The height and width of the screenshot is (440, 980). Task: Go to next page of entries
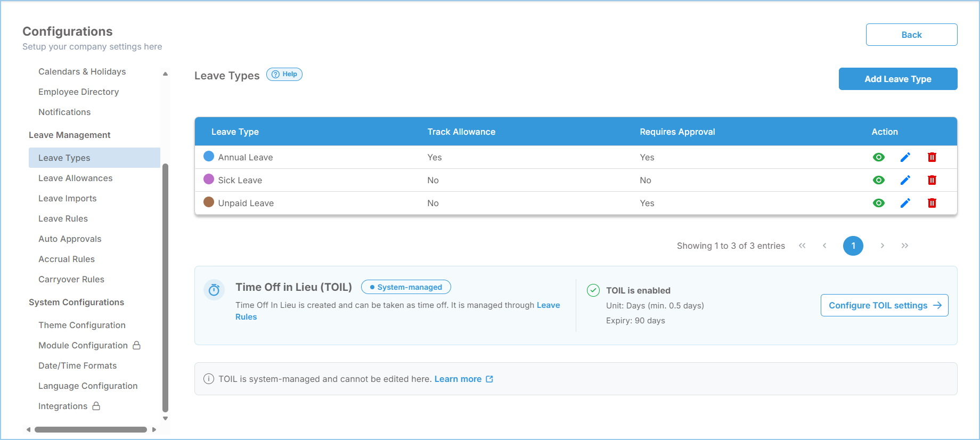(883, 246)
